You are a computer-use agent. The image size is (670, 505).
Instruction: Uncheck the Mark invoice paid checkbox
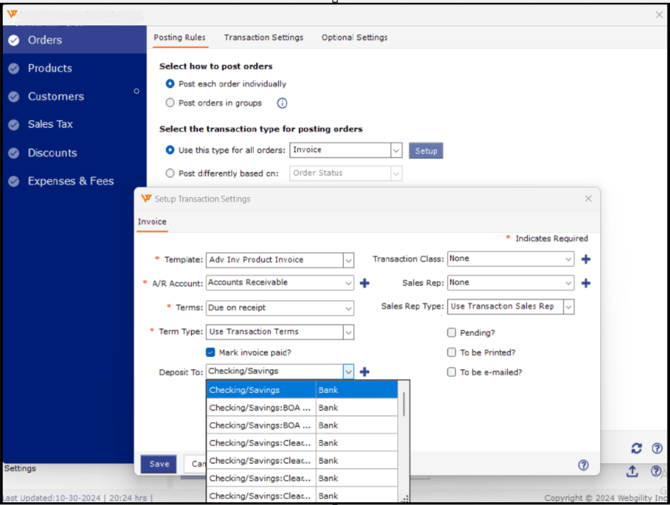pyautogui.click(x=211, y=352)
